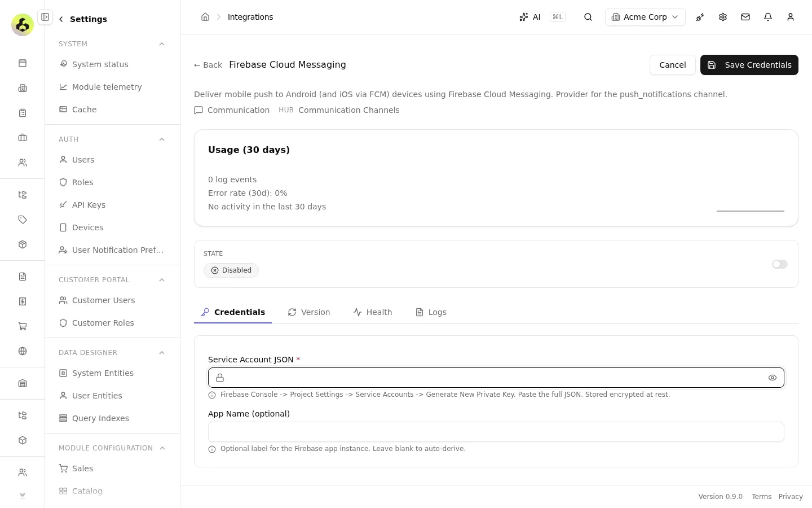Viewport: 812px width, 508px height.
Task: Click the app logo avatar
Action: 23,25
